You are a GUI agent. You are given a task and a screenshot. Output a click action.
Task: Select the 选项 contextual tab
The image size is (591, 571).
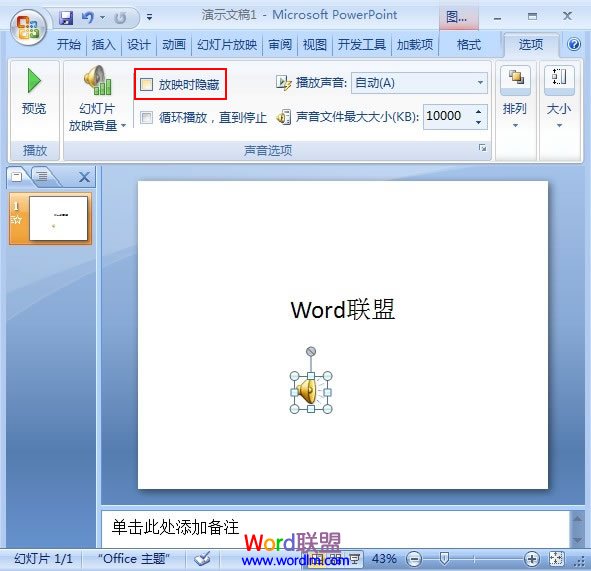pos(531,44)
